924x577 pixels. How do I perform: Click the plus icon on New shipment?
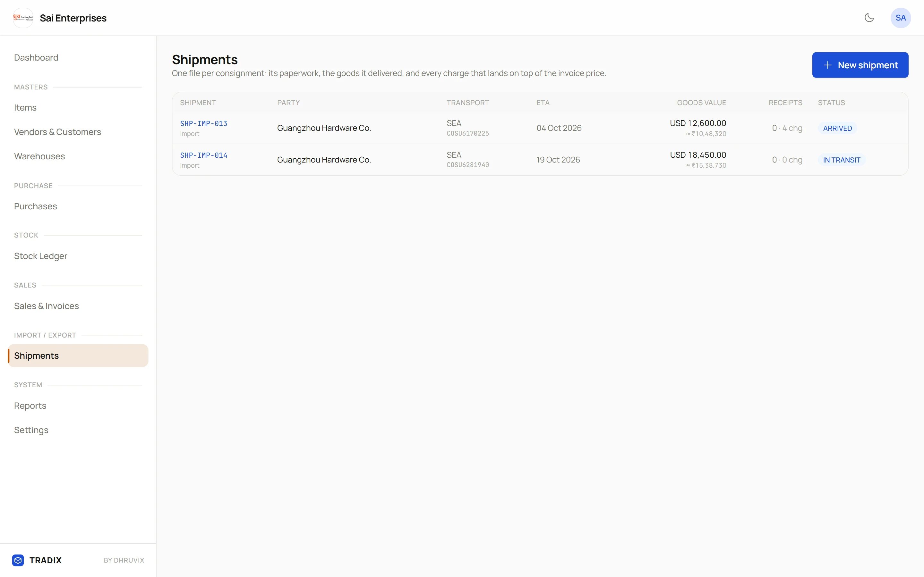827,65
